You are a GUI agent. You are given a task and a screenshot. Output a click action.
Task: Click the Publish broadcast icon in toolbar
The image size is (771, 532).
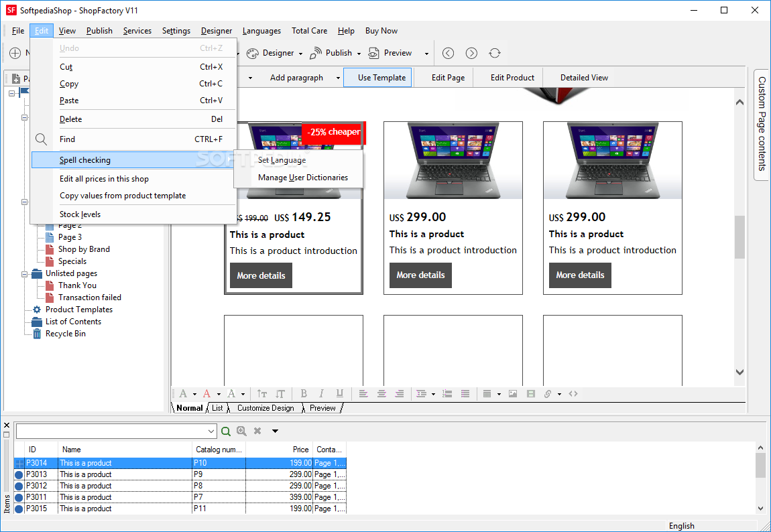tap(316, 53)
